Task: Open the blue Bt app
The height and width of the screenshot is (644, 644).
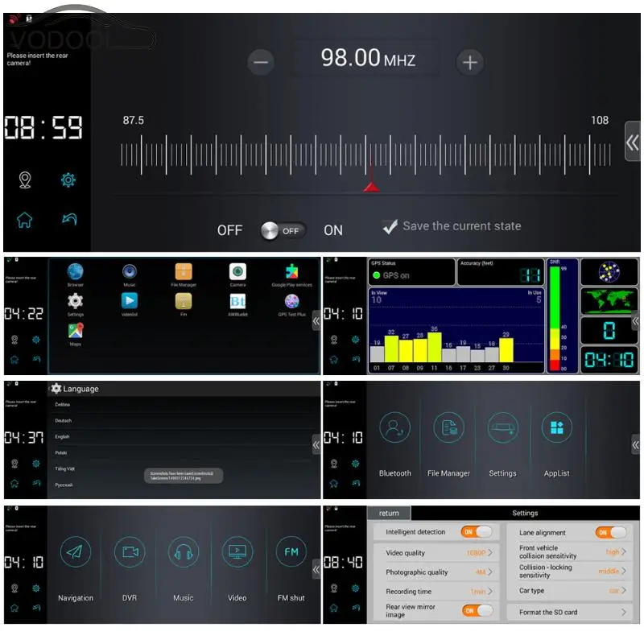Action: pyautogui.click(x=237, y=304)
